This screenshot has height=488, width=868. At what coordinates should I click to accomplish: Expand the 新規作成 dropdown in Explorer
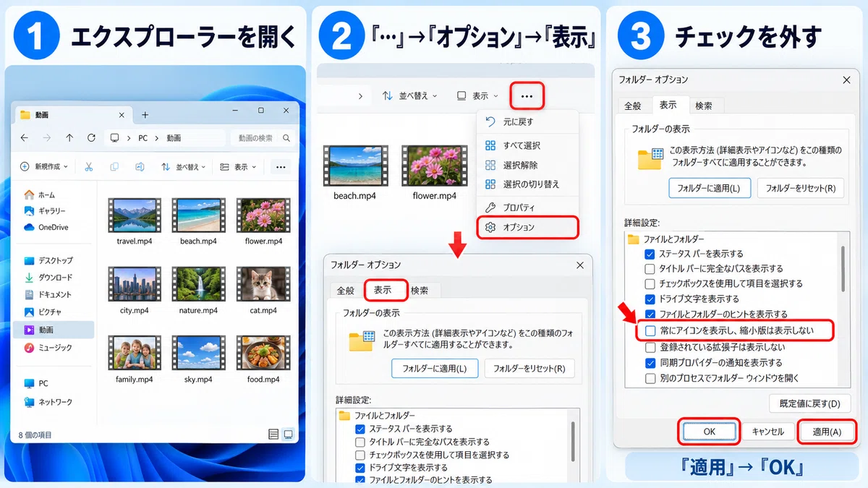click(x=45, y=167)
